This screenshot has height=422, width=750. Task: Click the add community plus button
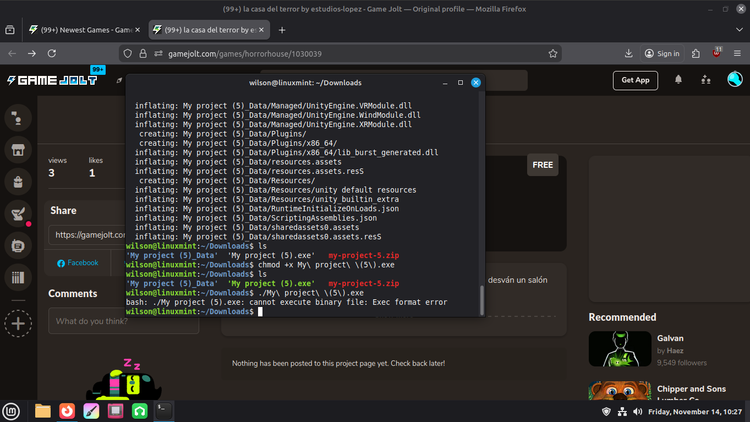pyautogui.click(x=18, y=324)
